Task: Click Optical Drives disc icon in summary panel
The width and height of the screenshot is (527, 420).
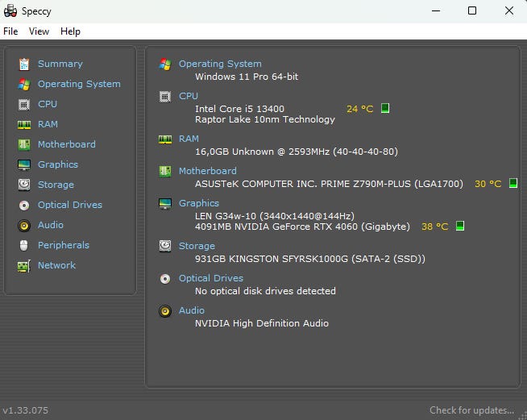Action: (165, 279)
